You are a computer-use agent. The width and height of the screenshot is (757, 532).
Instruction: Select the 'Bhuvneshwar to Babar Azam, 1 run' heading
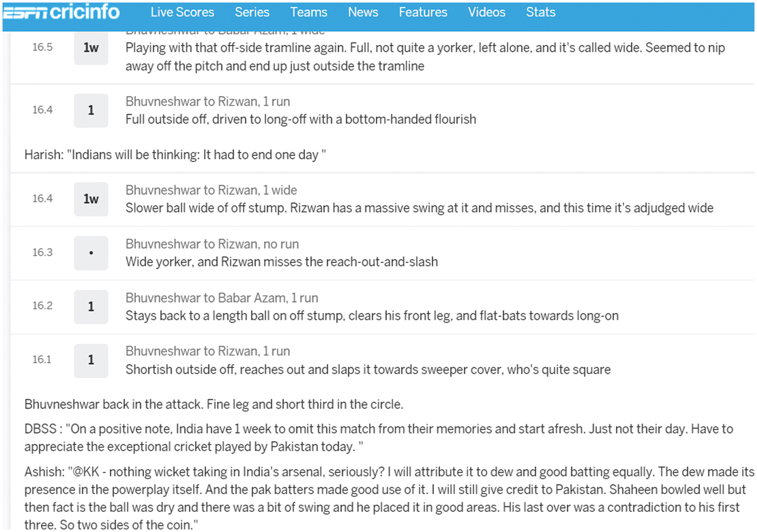point(222,298)
